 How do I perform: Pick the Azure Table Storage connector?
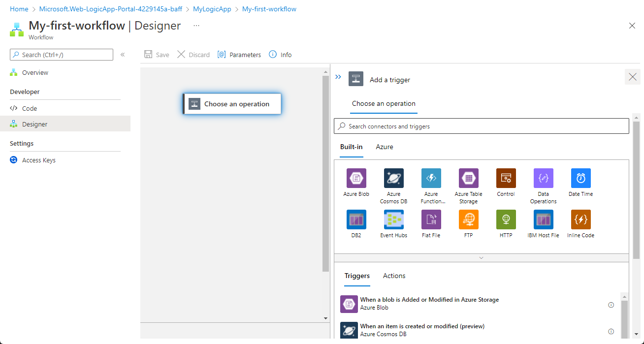(x=468, y=178)
